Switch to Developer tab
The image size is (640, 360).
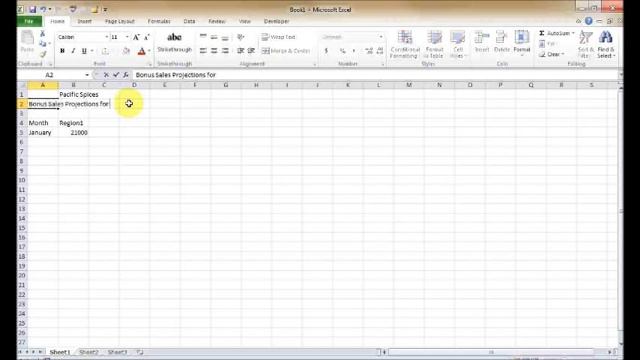coord(276,21)
